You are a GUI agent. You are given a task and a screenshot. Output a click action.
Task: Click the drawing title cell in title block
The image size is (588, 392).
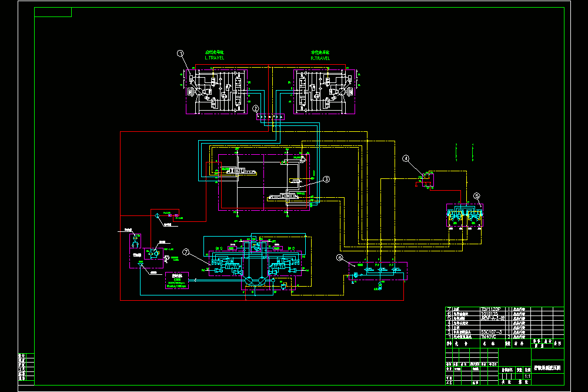click(x=547, y=368)
